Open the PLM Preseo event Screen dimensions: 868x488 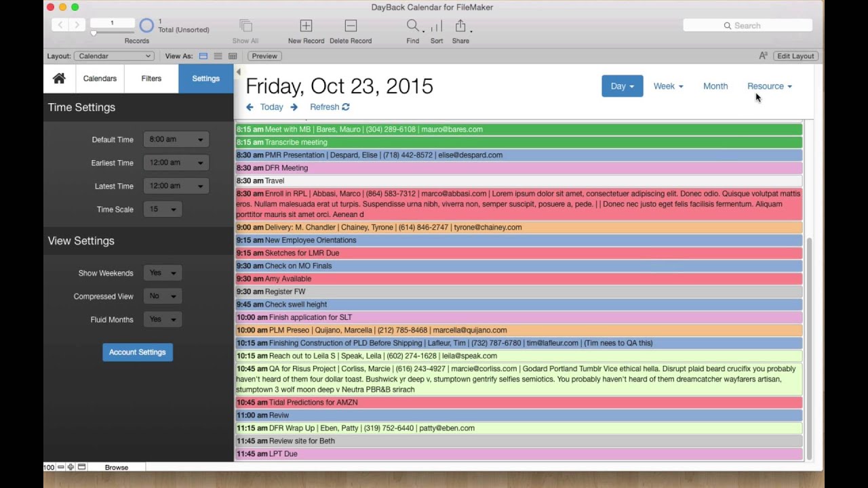click(x=519, y=331)
